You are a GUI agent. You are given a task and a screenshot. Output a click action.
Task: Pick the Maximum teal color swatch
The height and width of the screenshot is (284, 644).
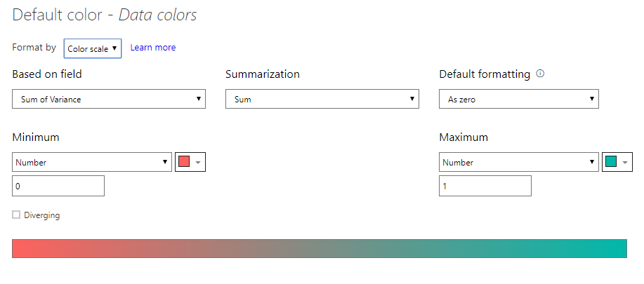point(617,162)
